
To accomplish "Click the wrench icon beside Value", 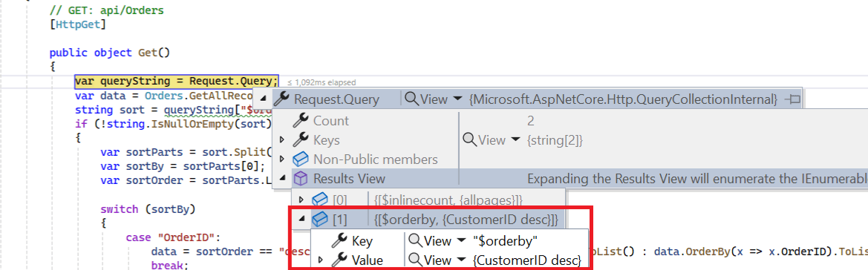I will coord(339,260).
